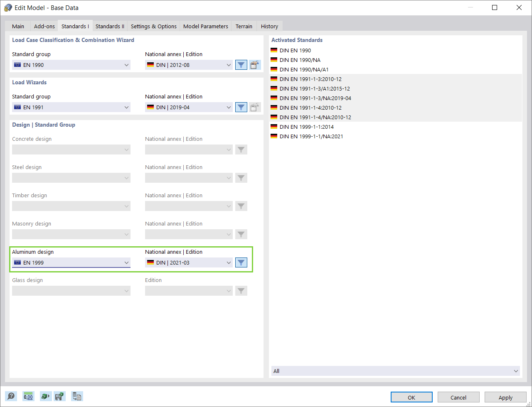Confirm with the OK button
The image size is (532, 407).
(411, 397)
